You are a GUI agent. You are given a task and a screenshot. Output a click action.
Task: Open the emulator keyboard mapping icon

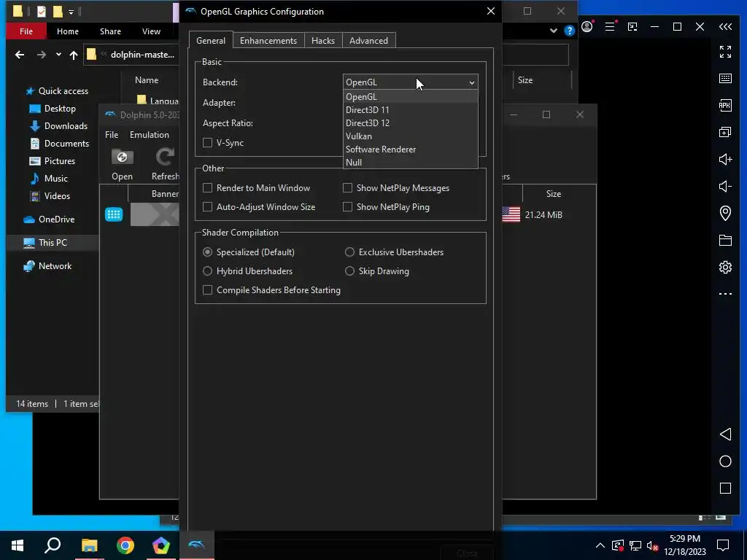tap(725, 78)
